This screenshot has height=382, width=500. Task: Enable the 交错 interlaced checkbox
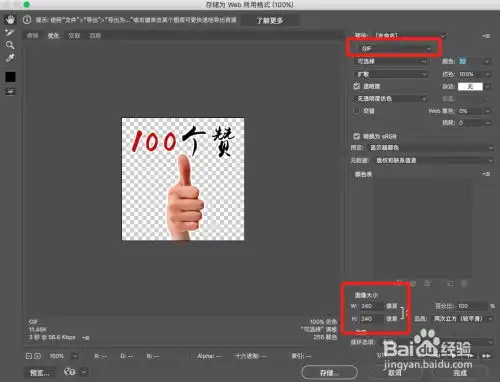tap(357, 111)
